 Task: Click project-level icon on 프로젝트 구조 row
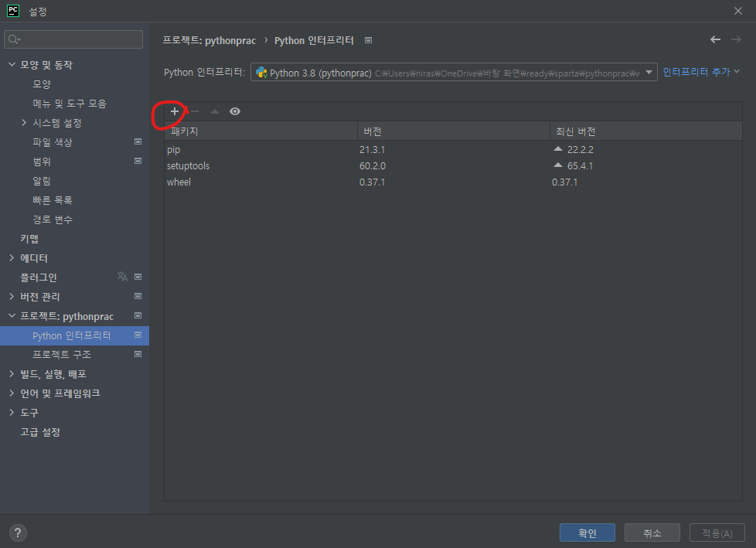(x=138, y=354)
